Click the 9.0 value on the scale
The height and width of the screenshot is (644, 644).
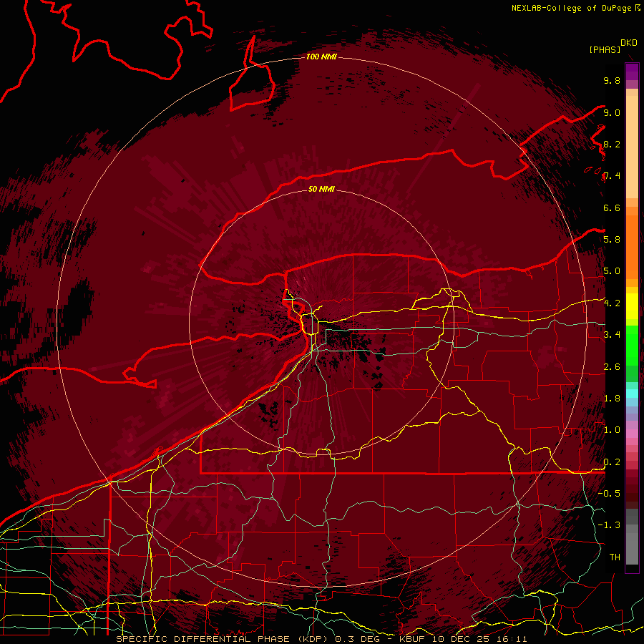pyautogui.click(x=612, y=112)
